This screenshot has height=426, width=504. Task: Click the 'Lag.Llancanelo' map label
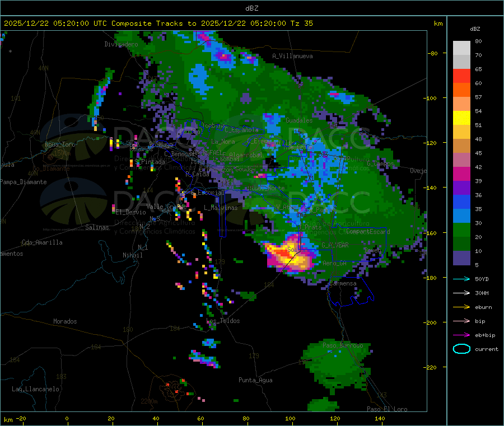[x=36, y=389]
